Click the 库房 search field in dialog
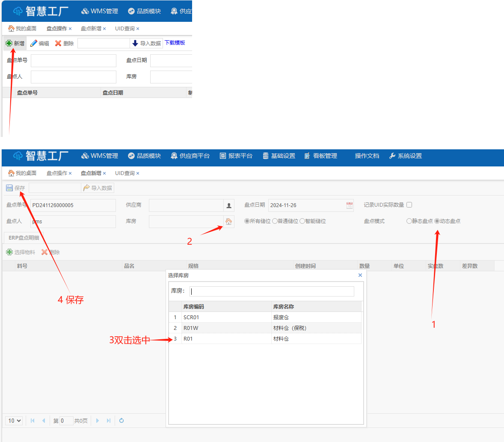 click(272, 291)
